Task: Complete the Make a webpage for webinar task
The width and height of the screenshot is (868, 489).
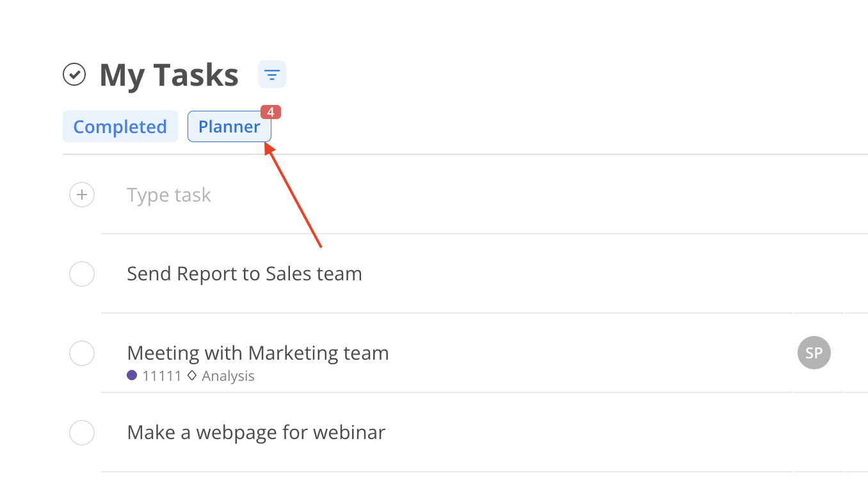Action: [x=82, y=433]
